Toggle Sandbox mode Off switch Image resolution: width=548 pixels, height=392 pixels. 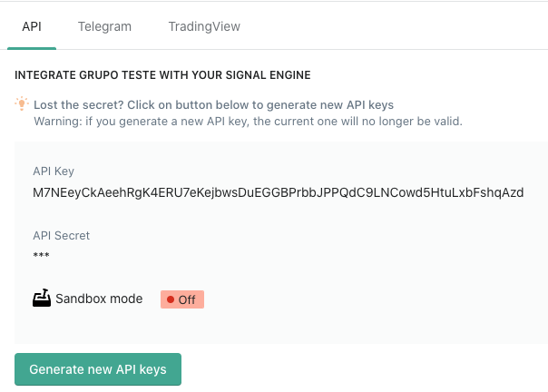coord(181,299)
